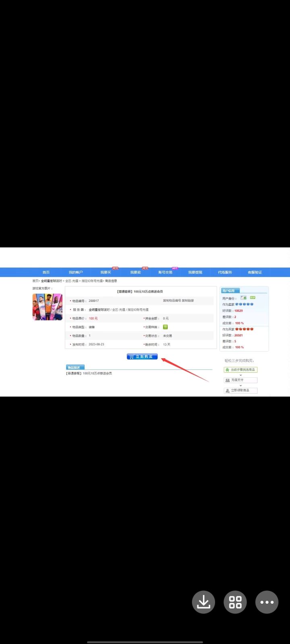
Task: Select the 物品描述 section tab
Action: coord(75,367)
